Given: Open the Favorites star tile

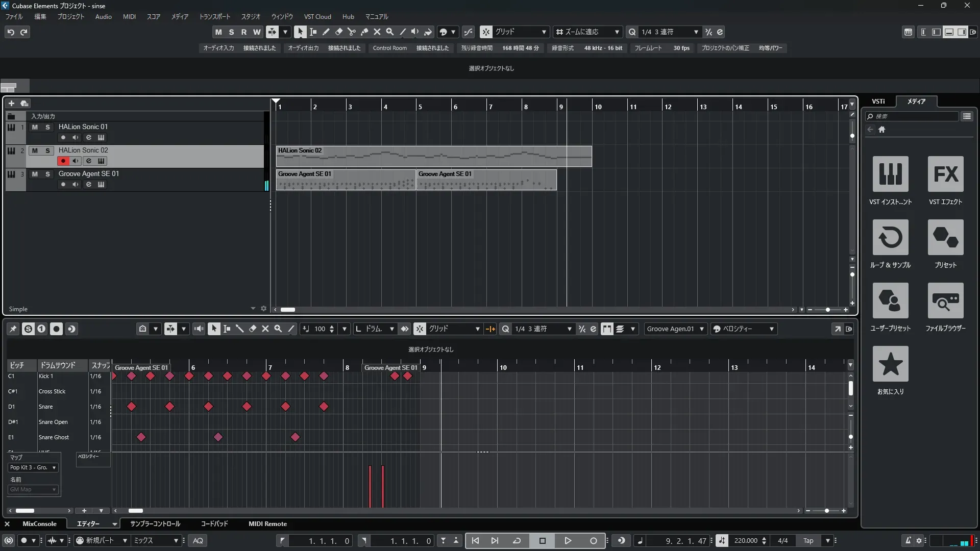Looking at the screenshot, I should click(x=890, y=364).
